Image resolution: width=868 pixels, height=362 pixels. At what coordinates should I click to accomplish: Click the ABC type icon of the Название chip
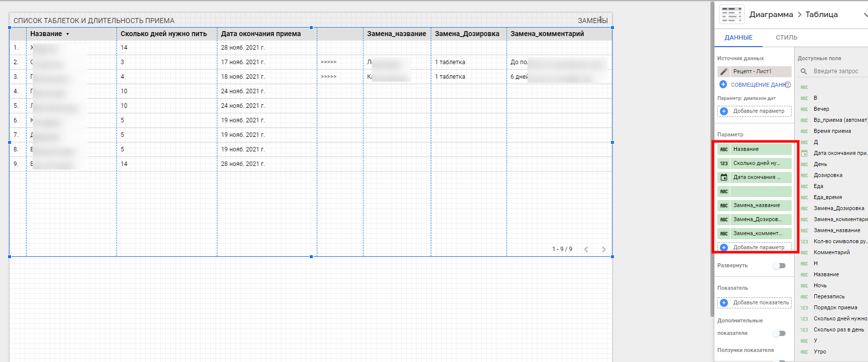click(724, 149)
